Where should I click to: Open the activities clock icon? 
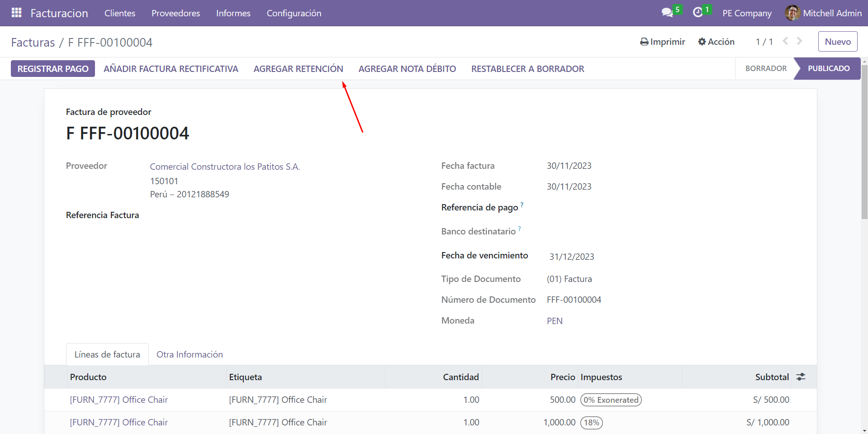(698, 12)
